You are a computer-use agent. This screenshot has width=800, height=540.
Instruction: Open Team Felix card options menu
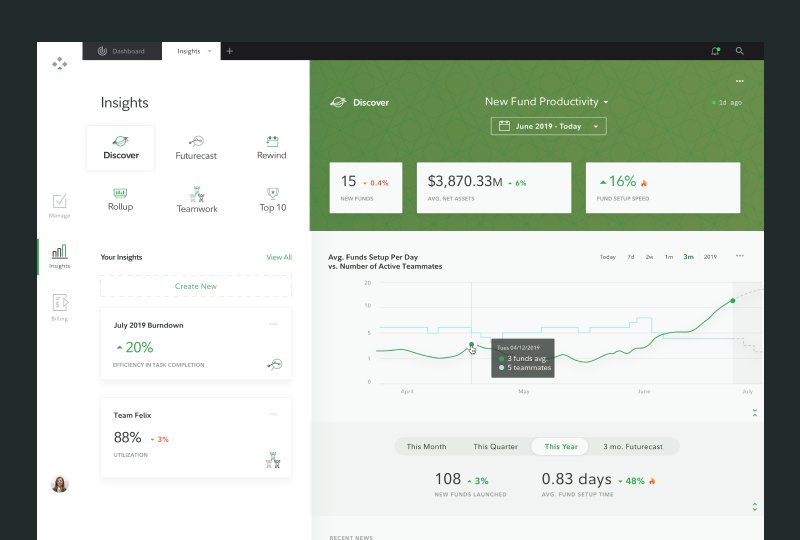point(273,414)
